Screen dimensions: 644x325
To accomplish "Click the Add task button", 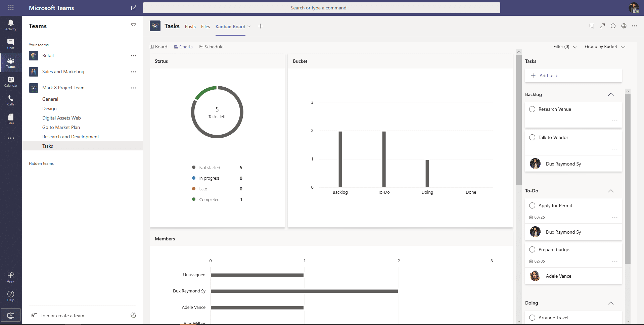I will coord(573,76).
